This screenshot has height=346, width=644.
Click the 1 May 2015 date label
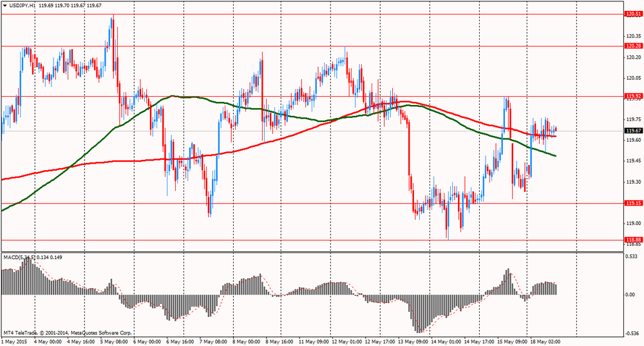click(x=14, y=341)
